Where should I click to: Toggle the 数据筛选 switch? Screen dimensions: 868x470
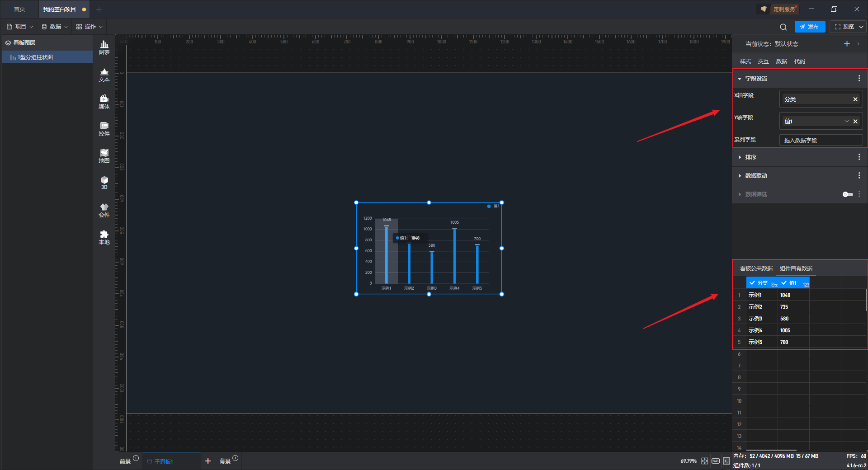click(x=848, y=194)
